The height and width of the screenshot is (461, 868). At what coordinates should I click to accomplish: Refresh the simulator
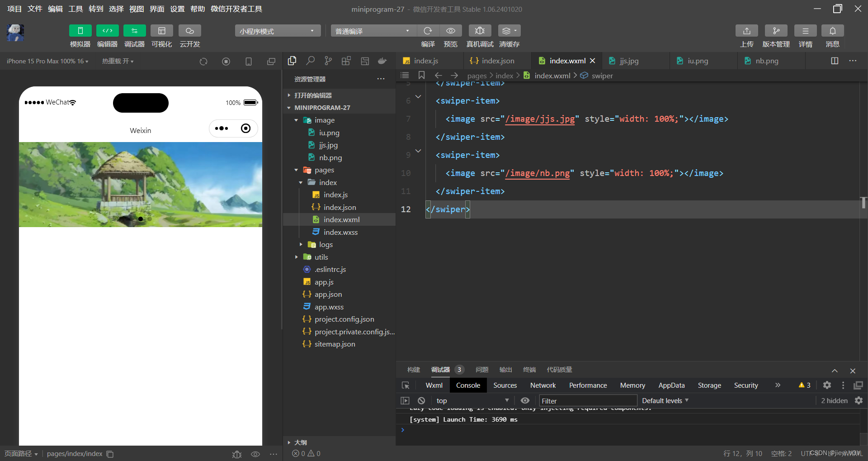(x=203, y=62)
